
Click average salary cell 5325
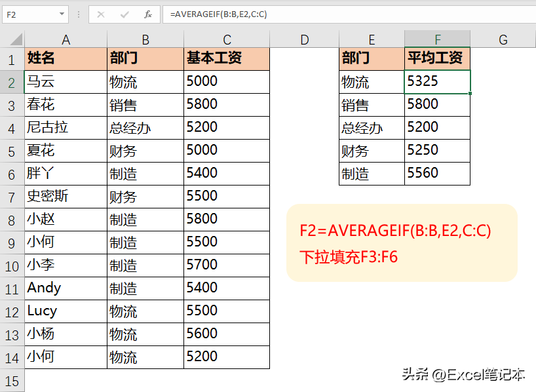[437, 82]
